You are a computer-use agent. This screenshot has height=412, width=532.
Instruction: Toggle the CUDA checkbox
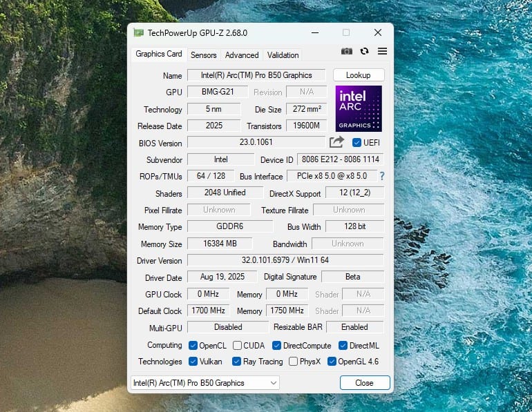coord(237,345)
